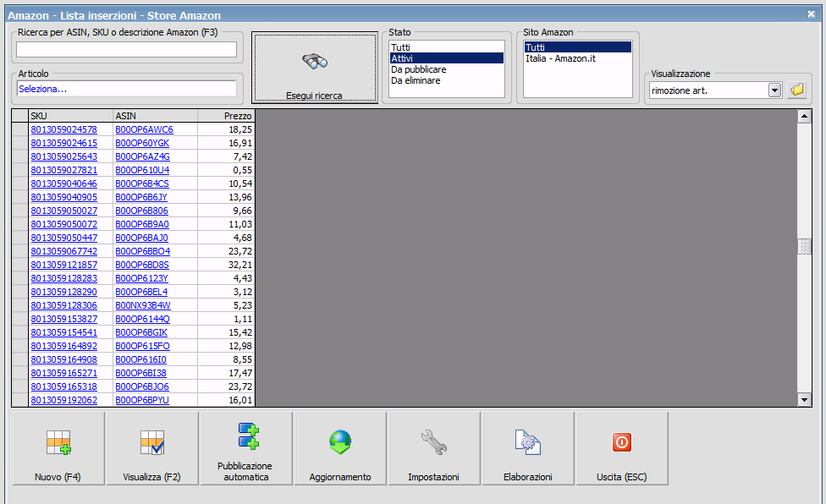Screen dimensions: 826x504
Task: Open ASIN link B00OP6AWC6
Action: (145, 129)
